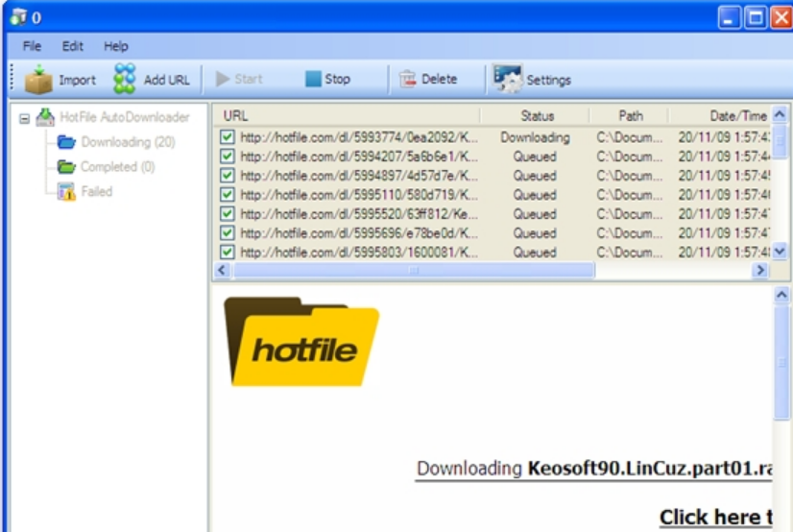Click the Start play icon
The width and height of the screenshot is (793, 532).
tap(223, 79)
